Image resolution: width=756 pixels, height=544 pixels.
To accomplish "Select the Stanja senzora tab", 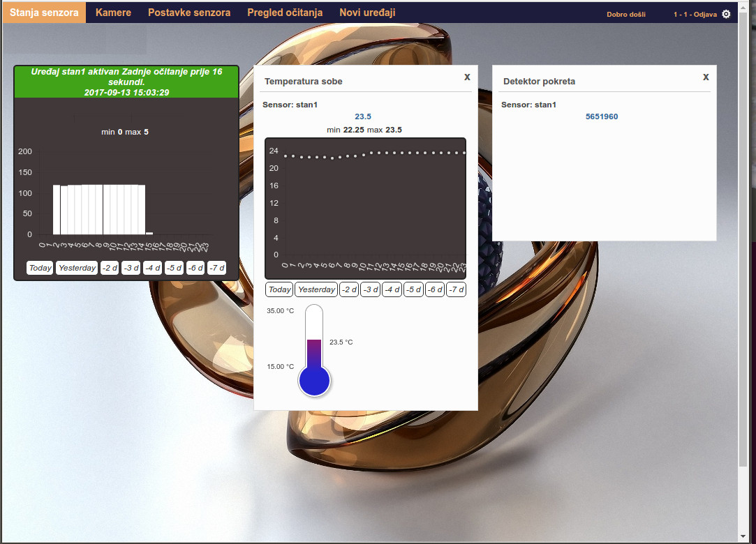I will pyautogui.click(x=44, y=13).
